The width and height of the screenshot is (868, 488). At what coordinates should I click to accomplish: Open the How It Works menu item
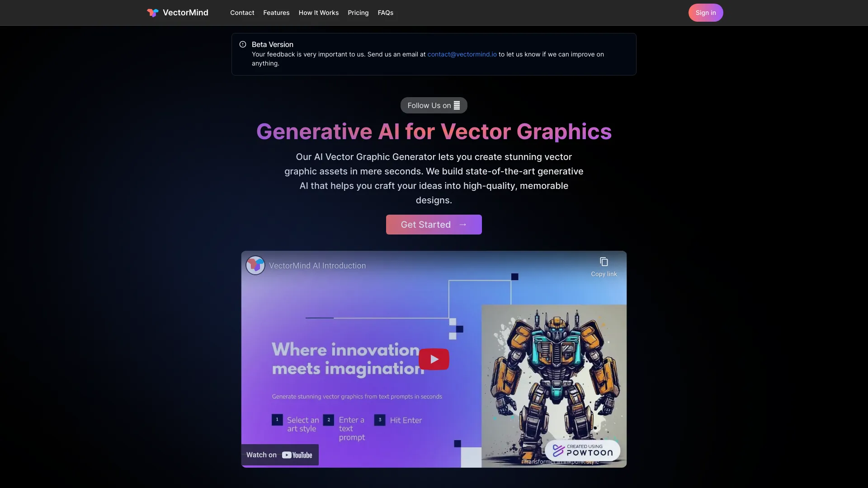tap(318, 13)
